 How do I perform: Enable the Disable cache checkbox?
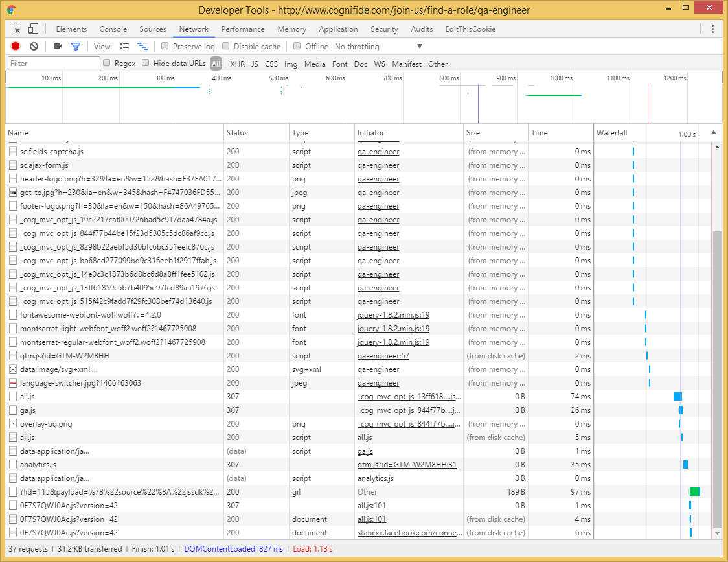(225, 46)
